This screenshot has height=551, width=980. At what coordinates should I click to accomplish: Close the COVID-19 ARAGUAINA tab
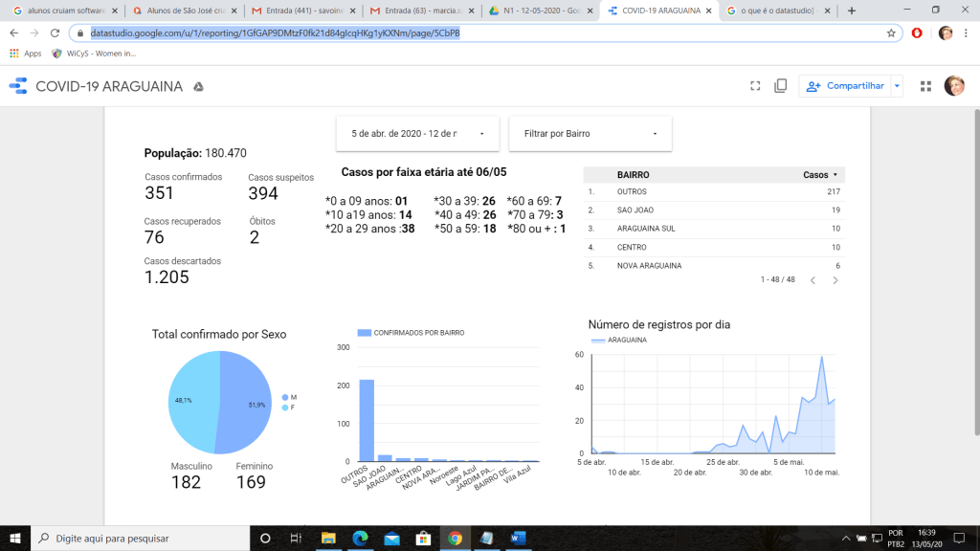pyautogui.click(x=709, y=11)
